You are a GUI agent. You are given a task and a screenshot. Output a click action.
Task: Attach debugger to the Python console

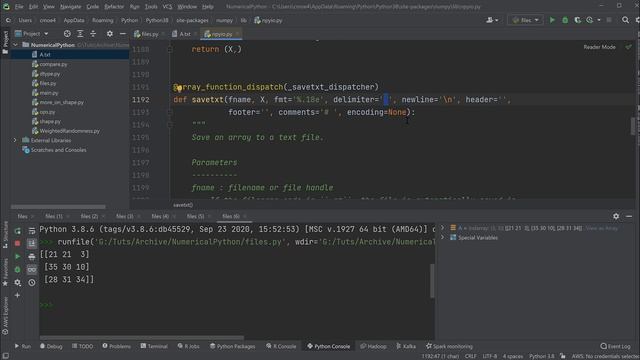pyautogui.click(x=18, y=269)
